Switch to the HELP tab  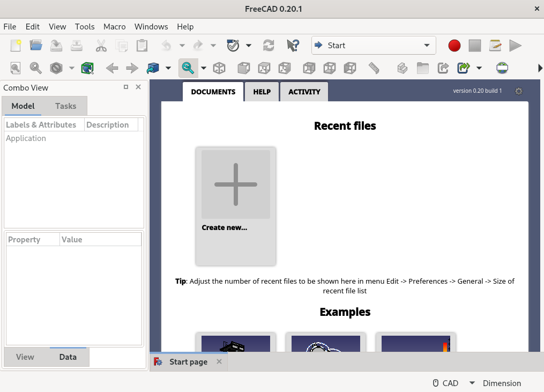(x=262, y=92)
